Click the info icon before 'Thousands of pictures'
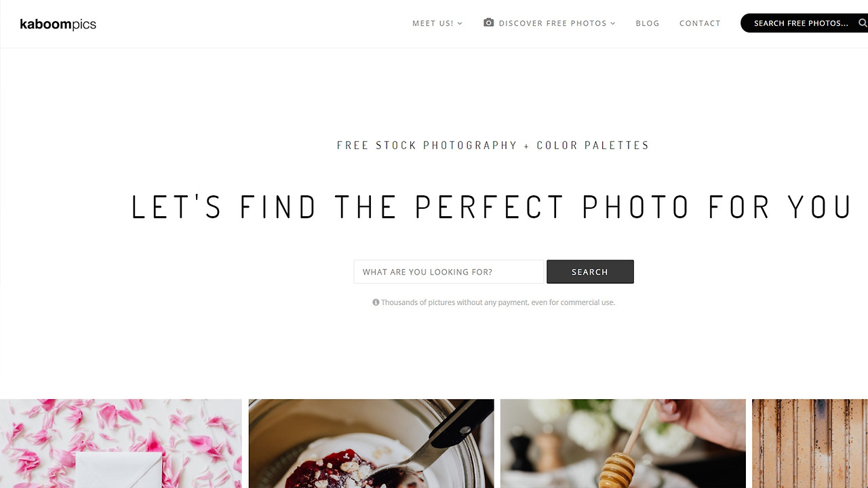Image resolution: width=868 pixels, height=488 pixels. (x=376, y=302)
